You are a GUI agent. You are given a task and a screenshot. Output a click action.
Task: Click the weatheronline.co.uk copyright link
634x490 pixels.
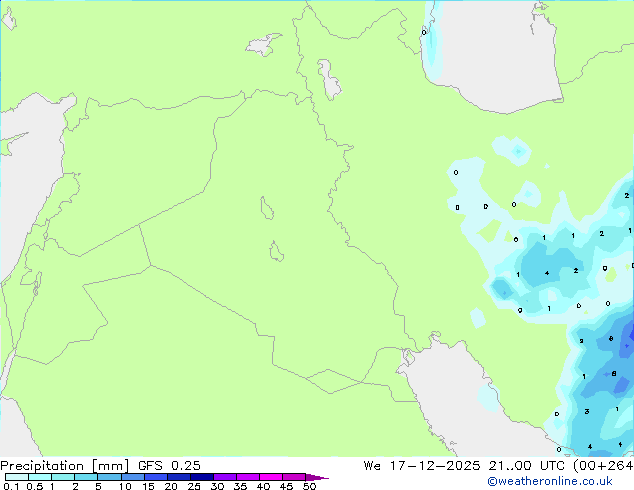(x=550, y=481)
